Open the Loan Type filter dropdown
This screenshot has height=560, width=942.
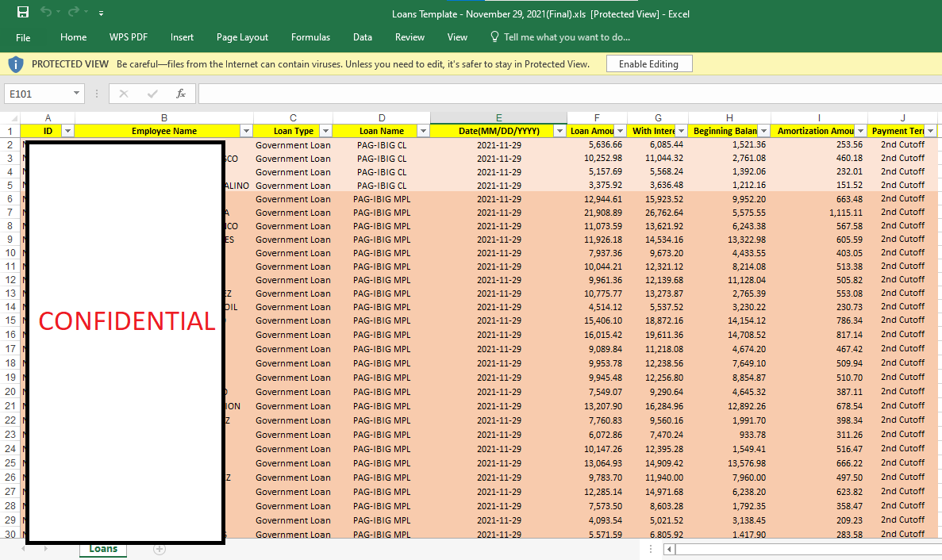(x=325, y=131)
